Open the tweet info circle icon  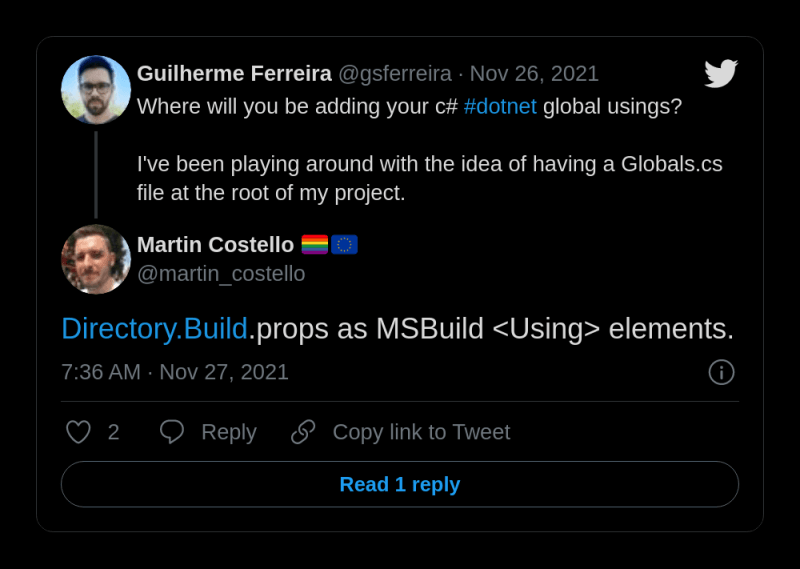point(721,372)
